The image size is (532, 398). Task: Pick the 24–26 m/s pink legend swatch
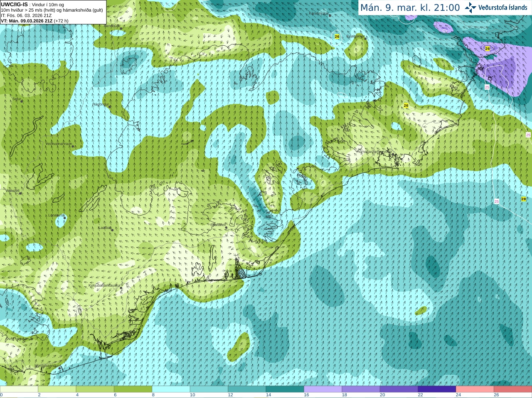pos(475,389)
